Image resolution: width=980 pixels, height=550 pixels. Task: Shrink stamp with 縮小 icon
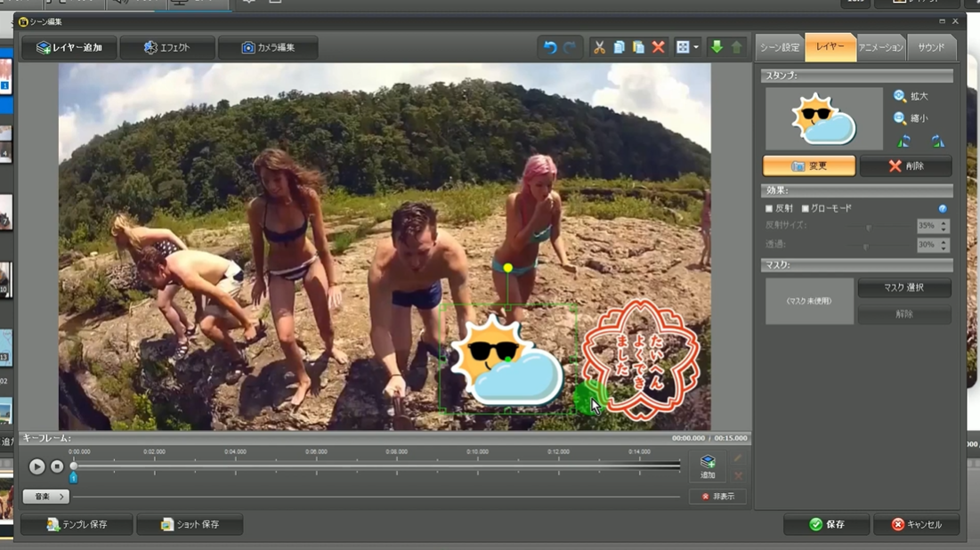[901, 117]
